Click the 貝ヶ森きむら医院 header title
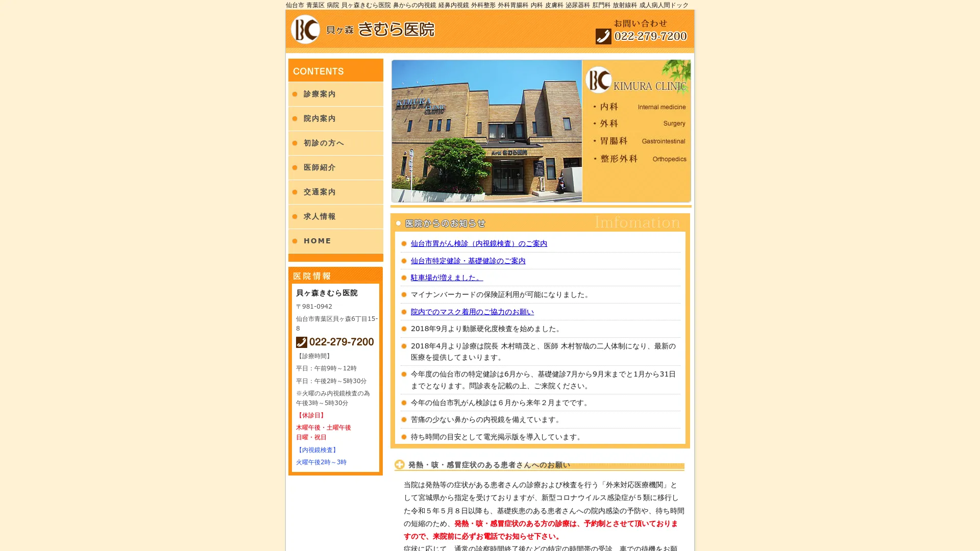This screenshot has height=551, width=980. 380,30
